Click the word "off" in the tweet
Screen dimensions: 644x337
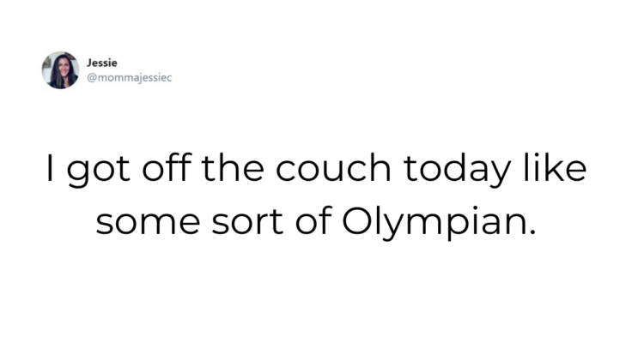point(167,166)
